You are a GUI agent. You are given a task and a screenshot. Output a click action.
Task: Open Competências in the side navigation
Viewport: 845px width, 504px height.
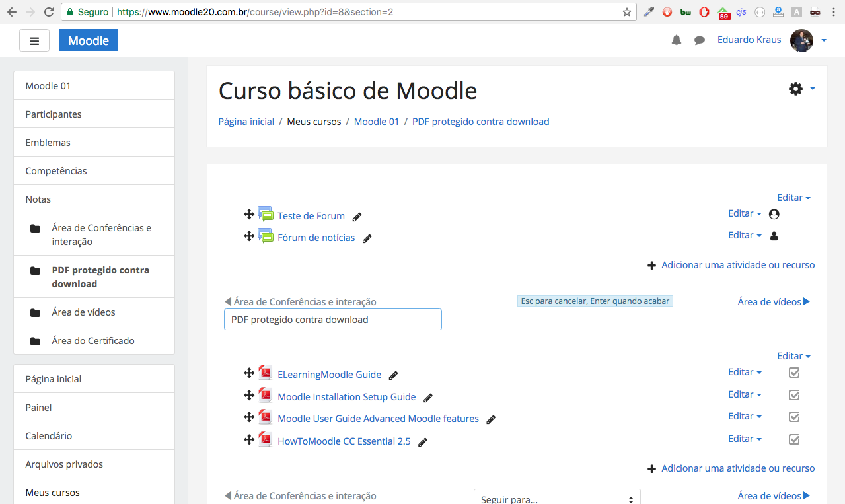point(94,171)
